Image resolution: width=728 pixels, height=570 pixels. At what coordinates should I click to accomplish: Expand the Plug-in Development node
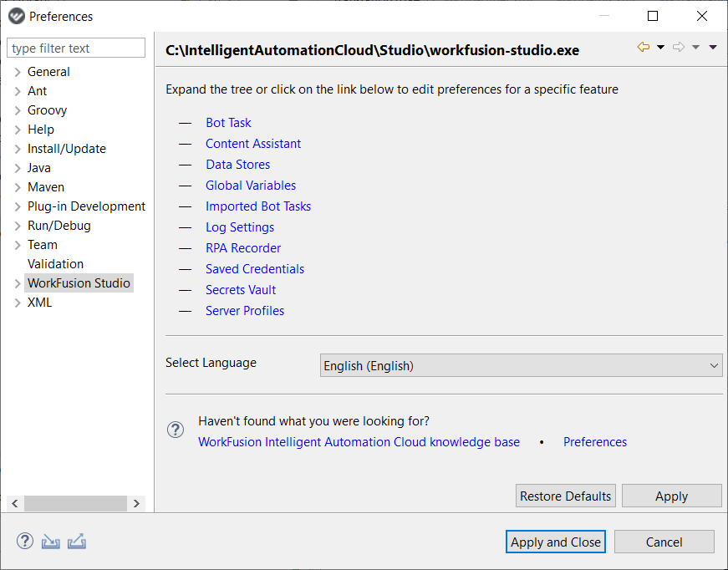click(18, 206)
